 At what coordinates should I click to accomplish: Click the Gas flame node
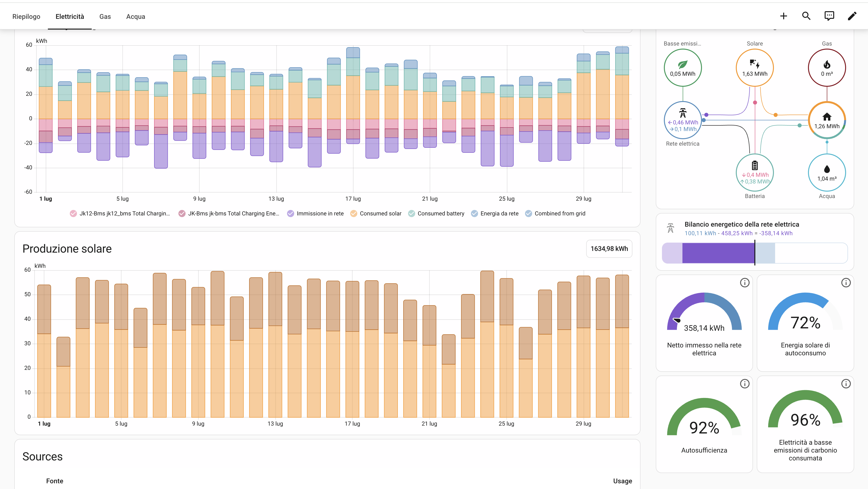tap(827, 68)
